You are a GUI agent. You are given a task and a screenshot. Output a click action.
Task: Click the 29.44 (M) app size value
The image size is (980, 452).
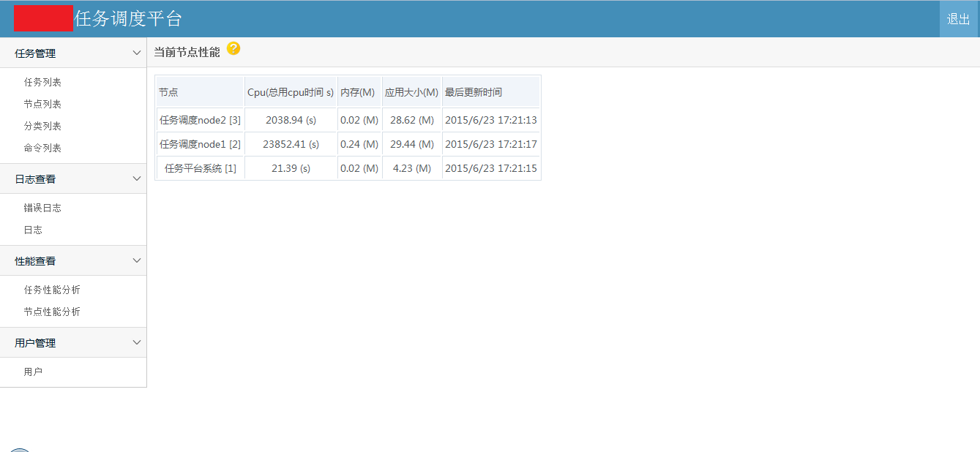pos(412,144)
